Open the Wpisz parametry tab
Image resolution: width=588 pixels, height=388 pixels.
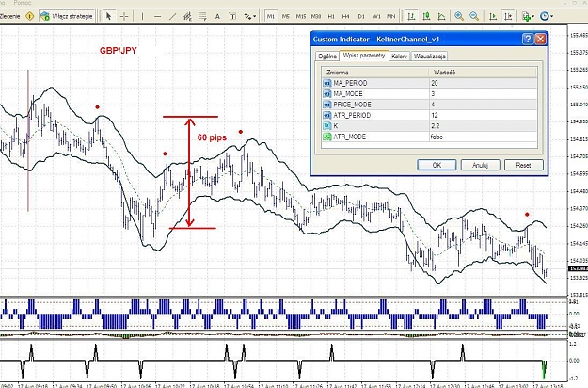(x=364, y=56)
